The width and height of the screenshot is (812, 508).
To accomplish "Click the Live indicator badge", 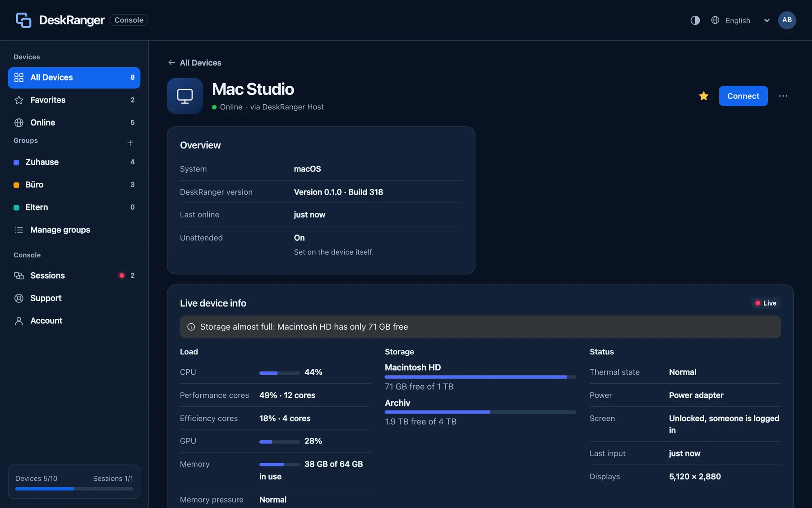I will tap(766, 303).
